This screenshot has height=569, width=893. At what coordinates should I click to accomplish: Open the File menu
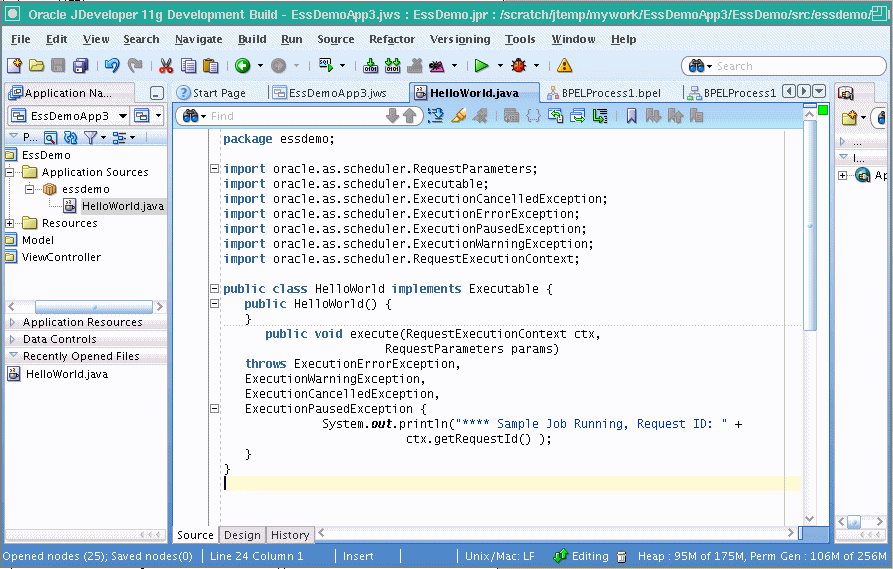point(21,39)
